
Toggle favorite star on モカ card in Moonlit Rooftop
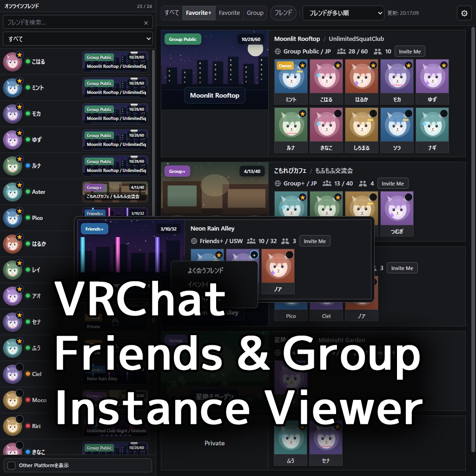[408, 65]
